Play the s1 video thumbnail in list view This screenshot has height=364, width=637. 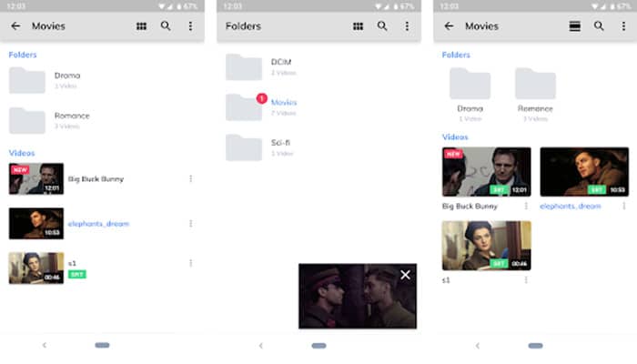coord(36,268)
